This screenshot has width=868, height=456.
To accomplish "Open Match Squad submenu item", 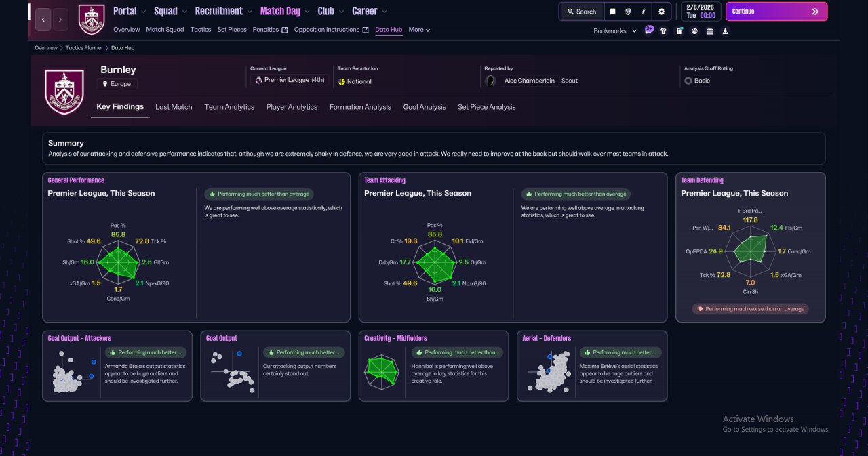I will [165, 30].
